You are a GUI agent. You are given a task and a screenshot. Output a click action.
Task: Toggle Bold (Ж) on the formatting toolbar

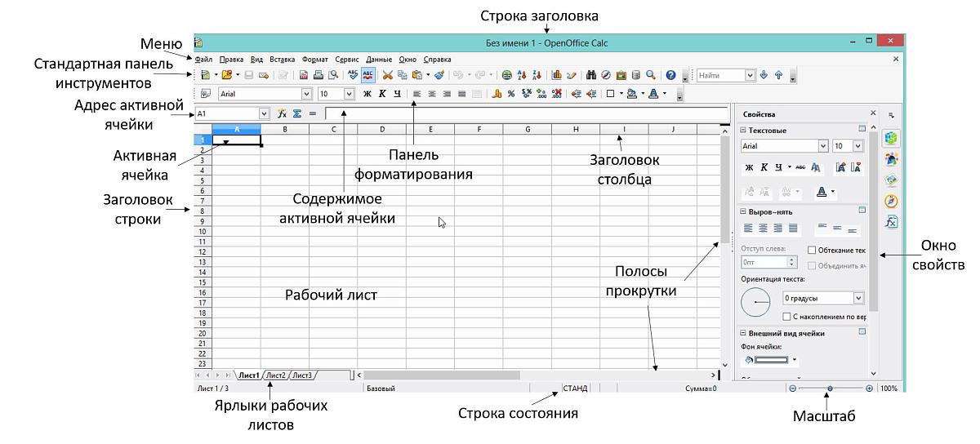coord(367,94)
